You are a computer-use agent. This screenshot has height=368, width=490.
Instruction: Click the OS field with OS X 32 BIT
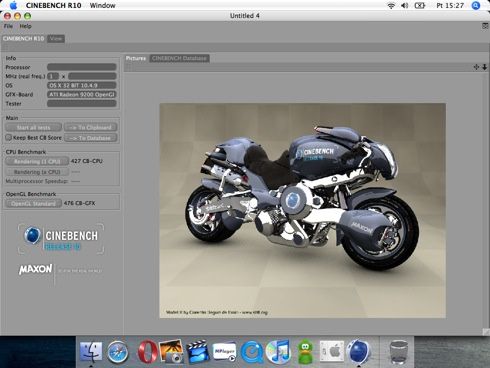[82, 85]
